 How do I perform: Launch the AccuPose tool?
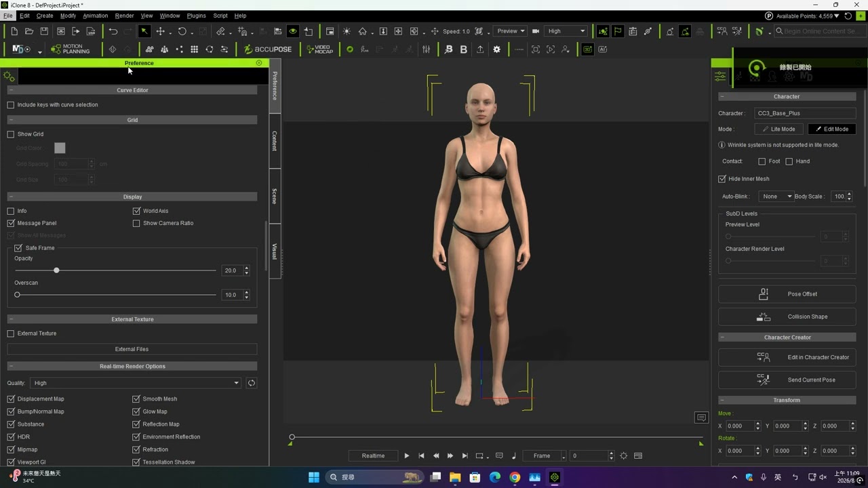[268, 49]
